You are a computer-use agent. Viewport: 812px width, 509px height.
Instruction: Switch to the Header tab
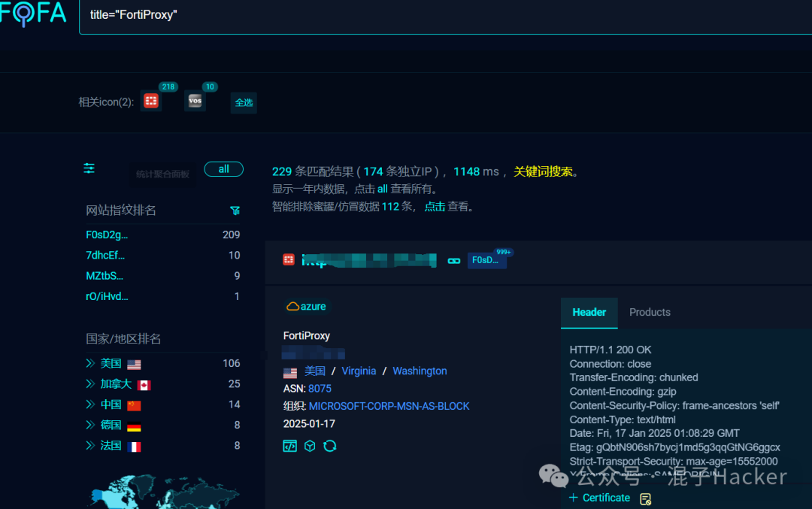pyautogui.click(x=589, y=312)
